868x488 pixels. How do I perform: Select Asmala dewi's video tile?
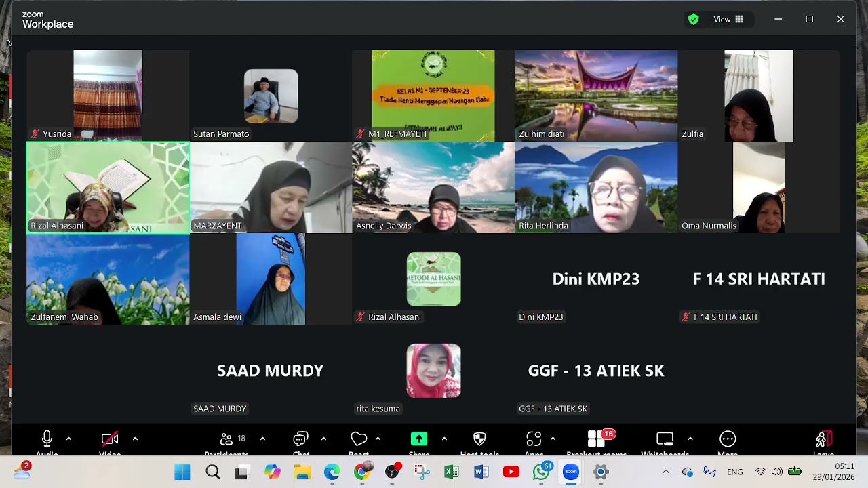point(271,279)
